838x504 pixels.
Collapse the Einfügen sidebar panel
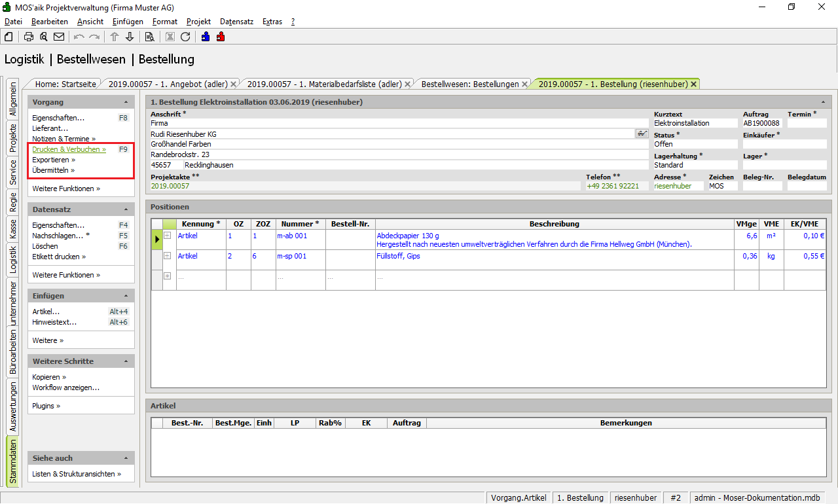click(126, 296)
